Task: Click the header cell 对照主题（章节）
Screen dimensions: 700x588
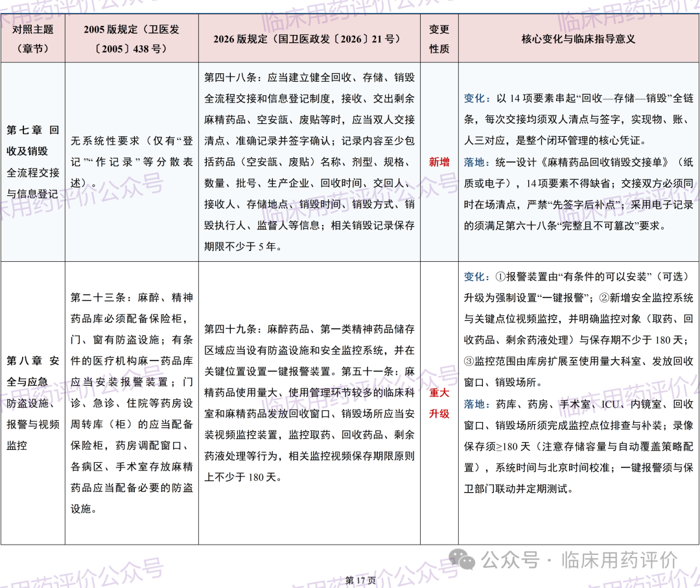Action: coord(32,38)
